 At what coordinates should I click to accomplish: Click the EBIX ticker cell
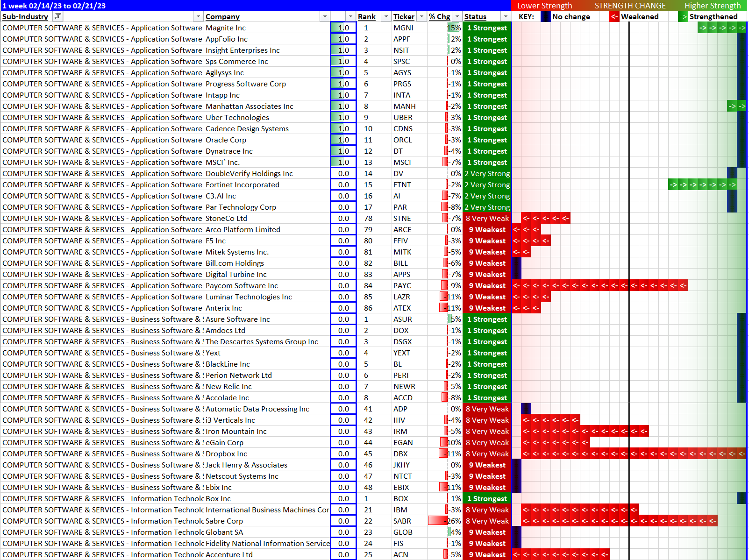point(409,488)
